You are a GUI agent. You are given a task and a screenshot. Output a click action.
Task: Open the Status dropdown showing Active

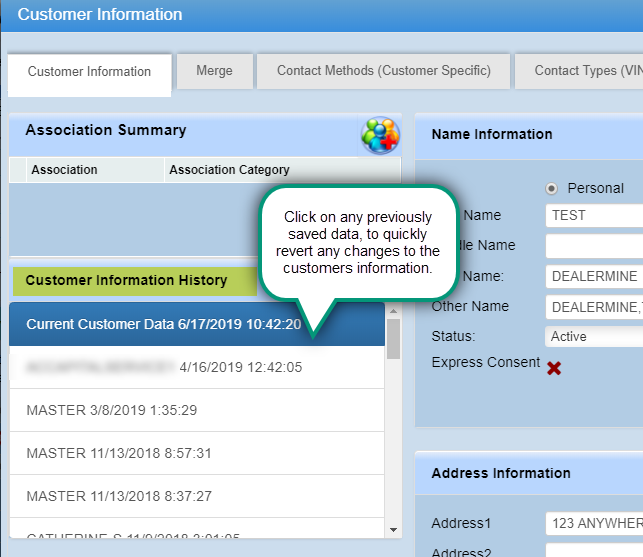[594, 337]
